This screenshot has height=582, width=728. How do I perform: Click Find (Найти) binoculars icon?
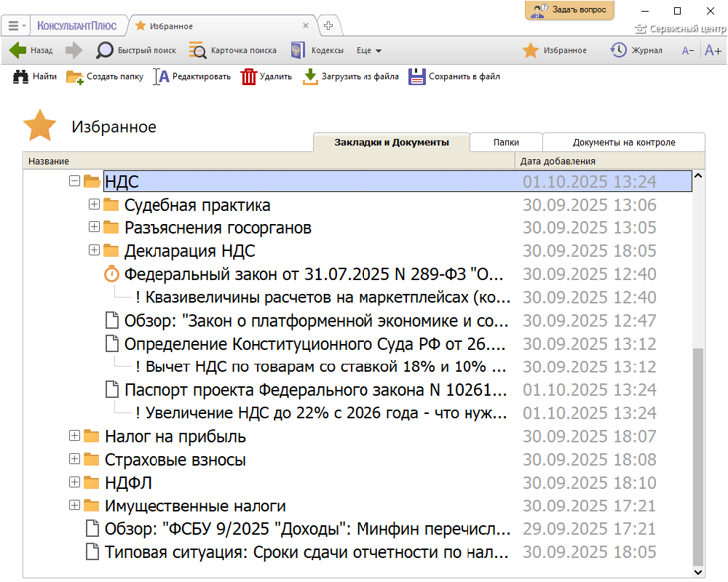tap(21, 76)
